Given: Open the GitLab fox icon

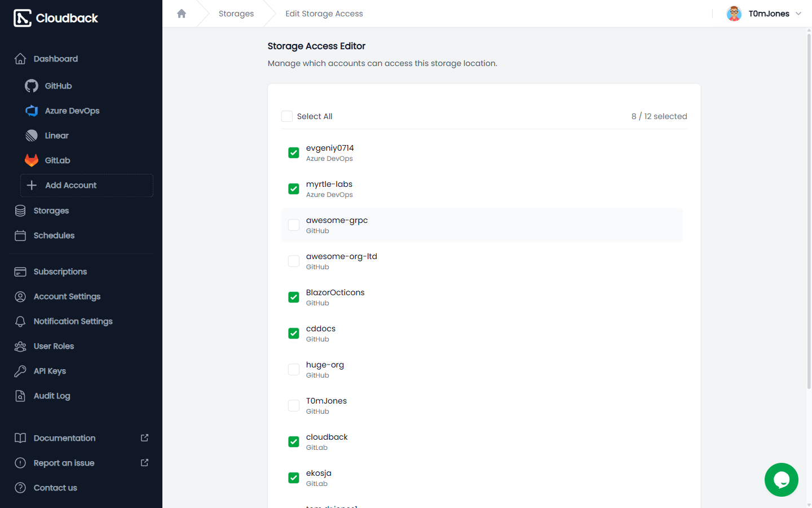Looking at the screenshot, I should (x=32, y=160).
